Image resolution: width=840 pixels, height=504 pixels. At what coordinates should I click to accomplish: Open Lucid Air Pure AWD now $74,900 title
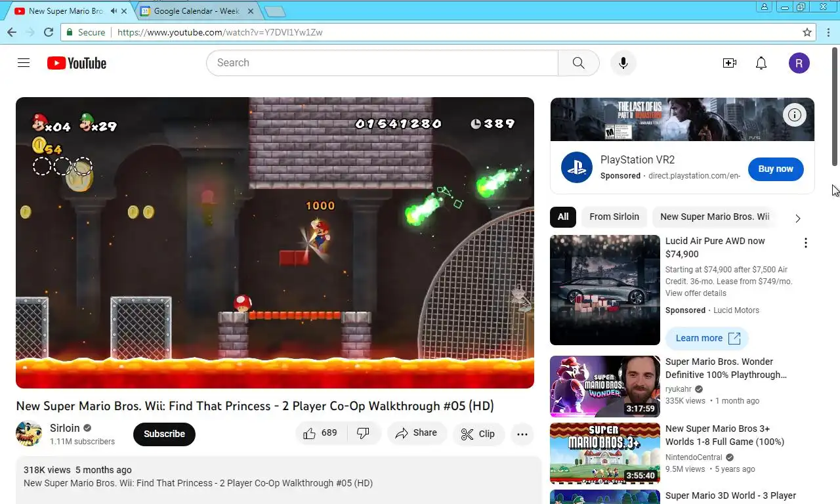coord(715,247)
